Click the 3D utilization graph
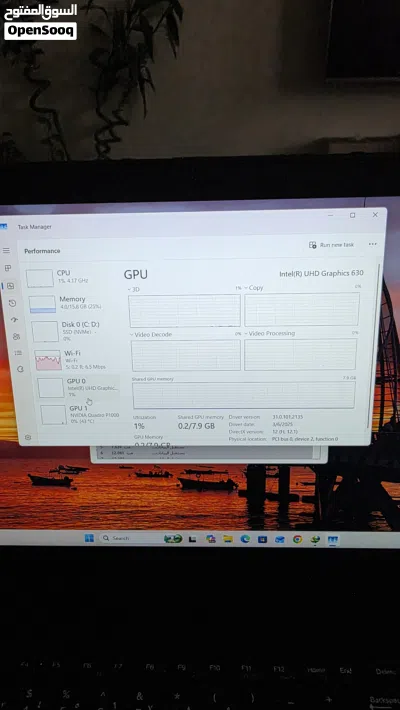This screenshot has height=710, width=400. tap(184, 311)
